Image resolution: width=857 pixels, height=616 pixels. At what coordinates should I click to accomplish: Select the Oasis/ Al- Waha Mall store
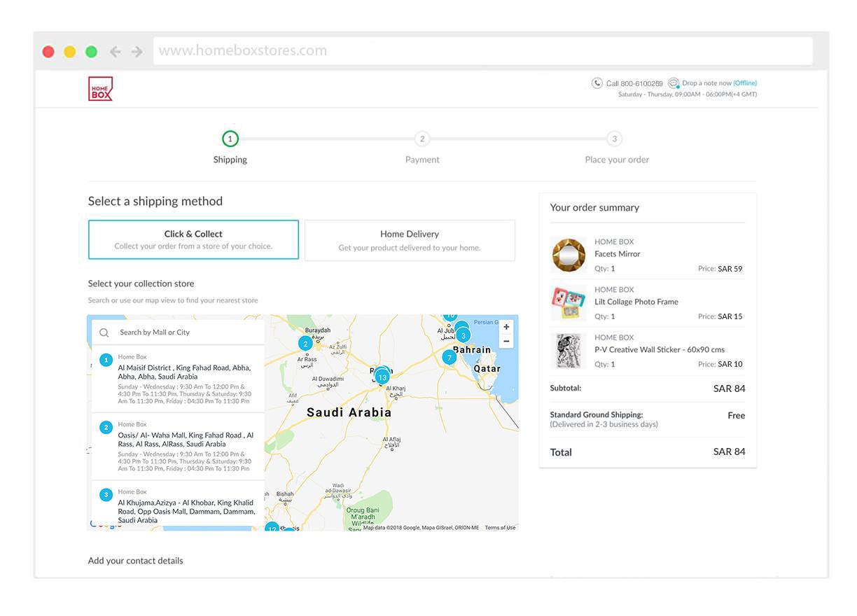pos(178,446)
